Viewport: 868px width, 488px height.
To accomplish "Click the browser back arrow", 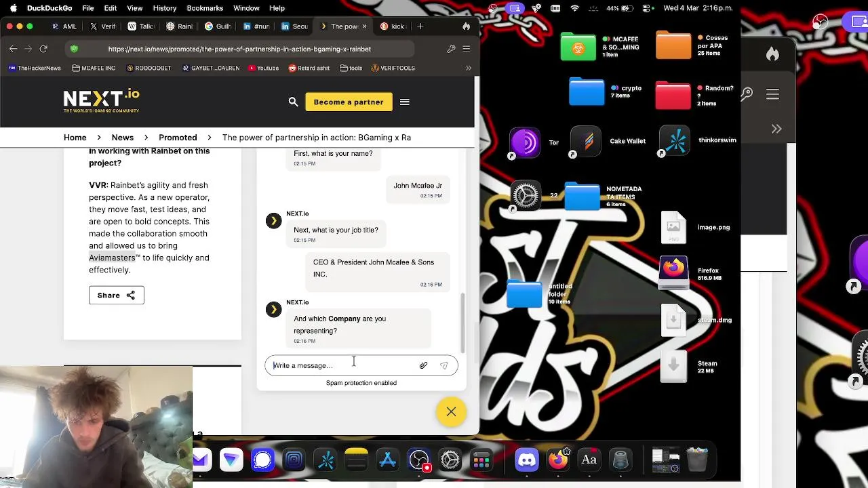I will [x=13, y=49].
